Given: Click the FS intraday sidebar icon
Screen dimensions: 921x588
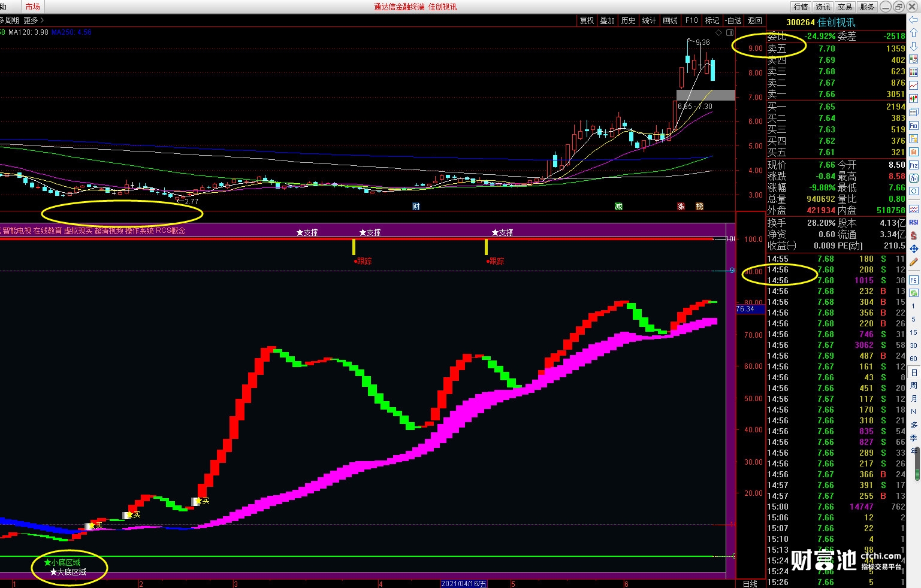Looking at the screenshot, I should pyautogui.click(x=914, y=280).
